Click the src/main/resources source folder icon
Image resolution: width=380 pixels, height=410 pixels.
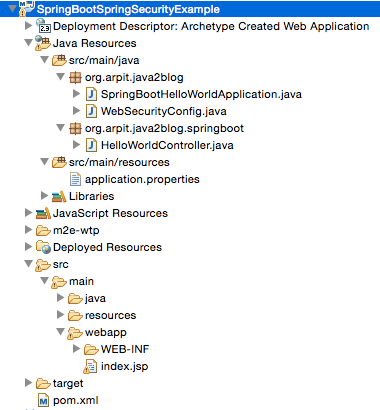point(59,162)
